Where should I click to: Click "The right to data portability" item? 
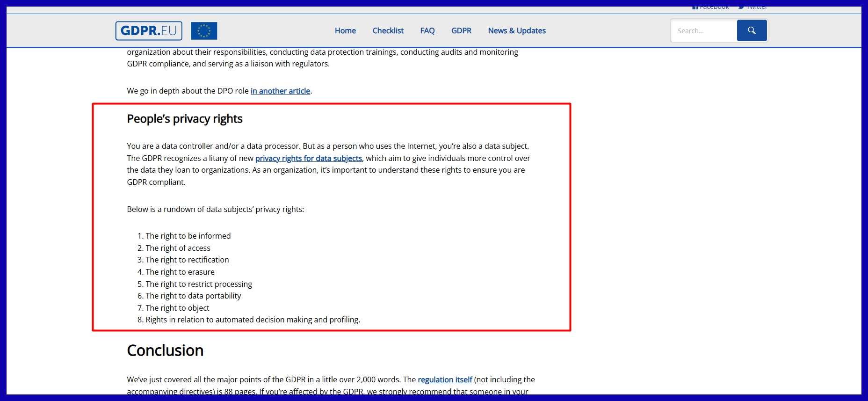193,296
